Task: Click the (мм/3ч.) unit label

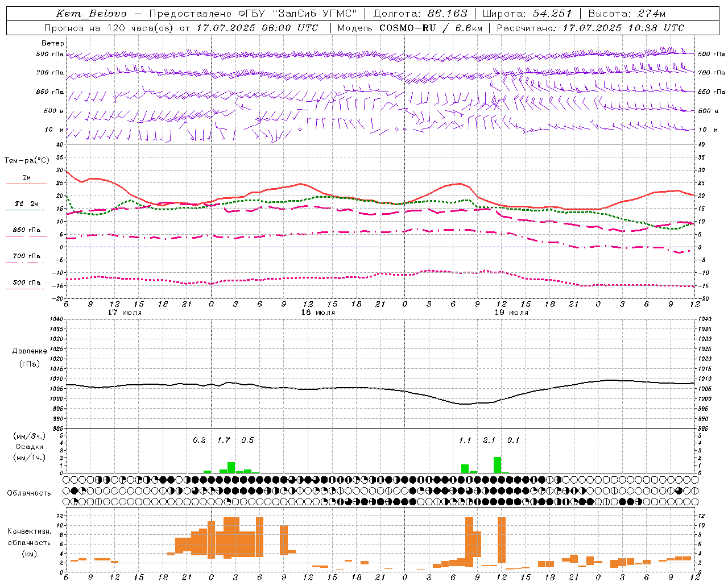Action: 30,436
